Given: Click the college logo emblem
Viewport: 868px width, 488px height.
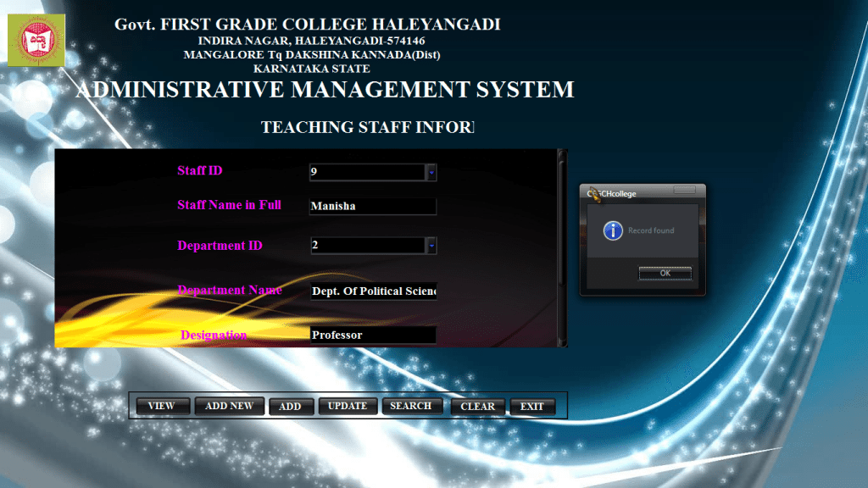Looking at the screenshot, I should (x=36, y=41).
